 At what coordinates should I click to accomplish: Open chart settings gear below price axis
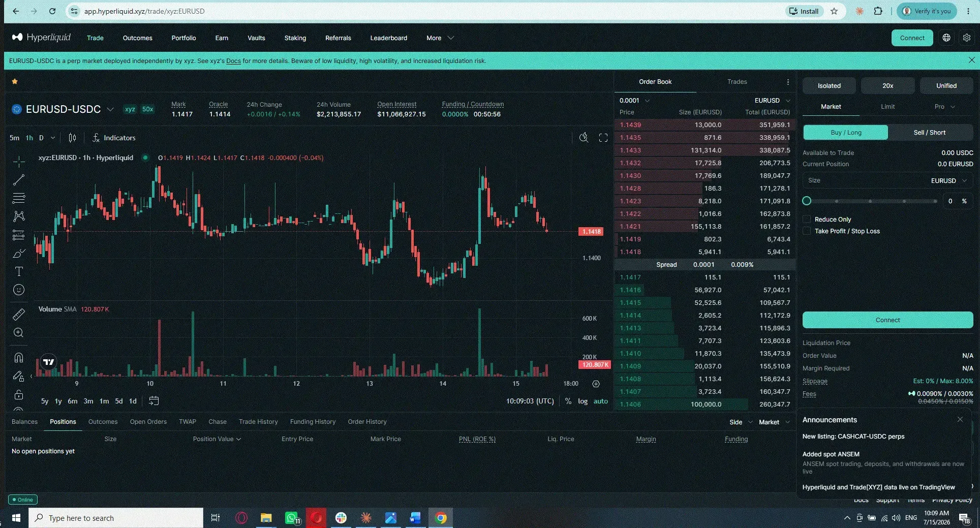pos(596,384)
